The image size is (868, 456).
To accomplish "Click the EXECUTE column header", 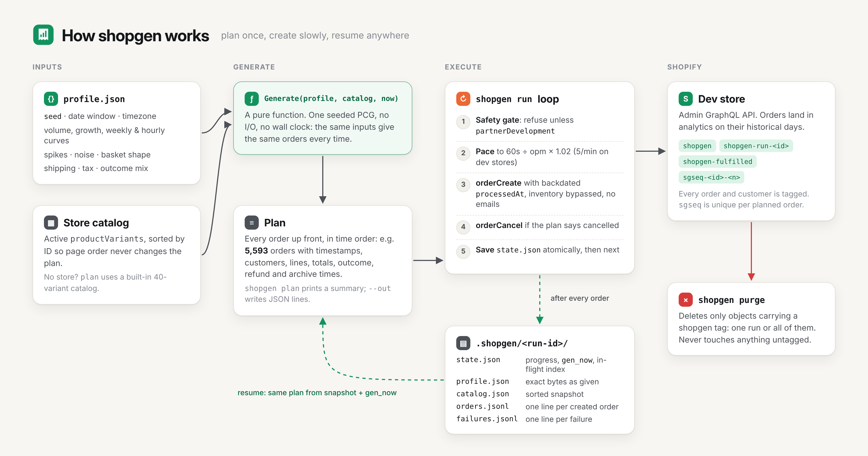I will click(x=463, y=67).
